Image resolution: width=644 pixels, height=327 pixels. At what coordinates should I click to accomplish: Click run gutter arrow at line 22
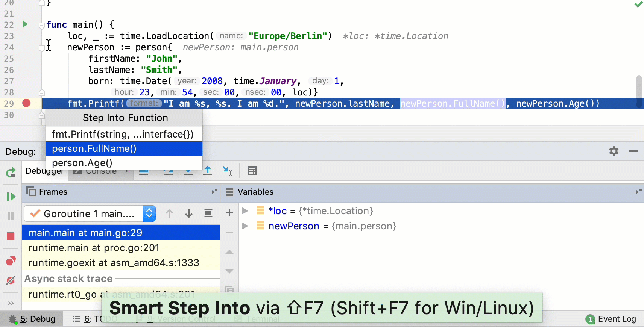tap(25, 24)
